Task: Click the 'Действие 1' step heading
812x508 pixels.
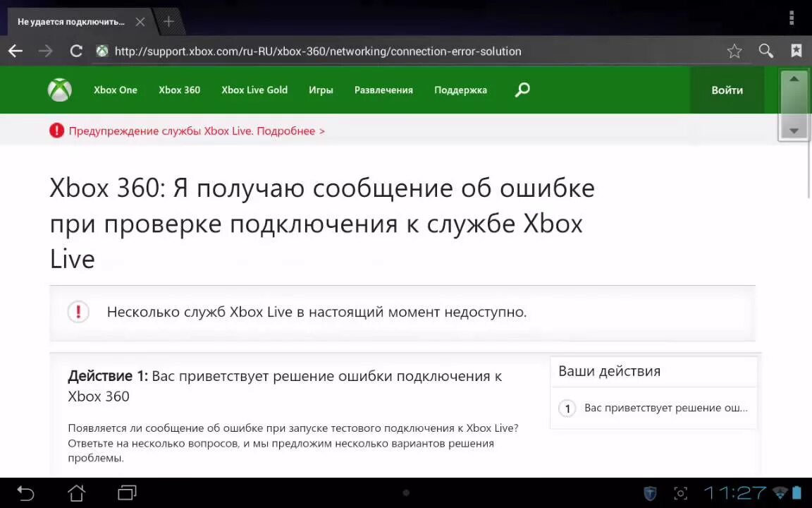Action: pos(285,386)
